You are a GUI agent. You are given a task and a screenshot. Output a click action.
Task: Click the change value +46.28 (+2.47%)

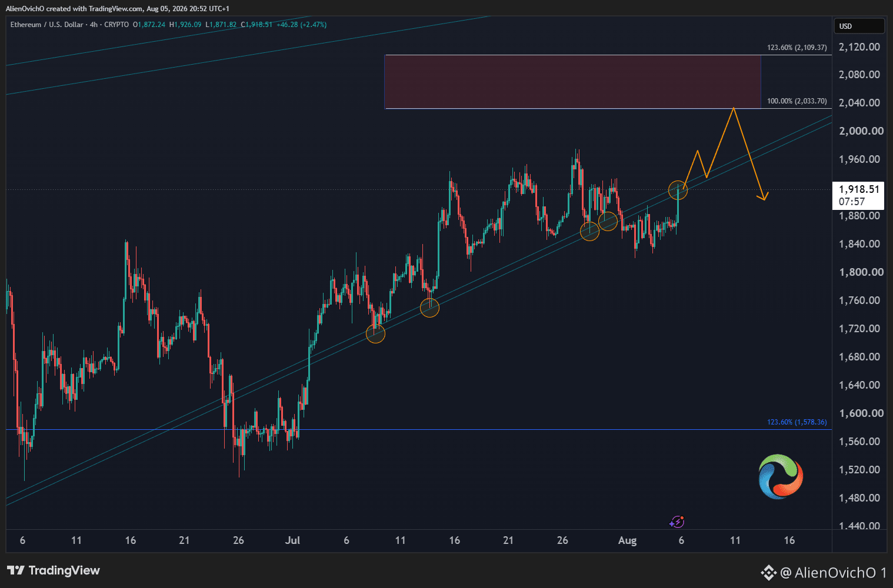(x=302, y=25)
